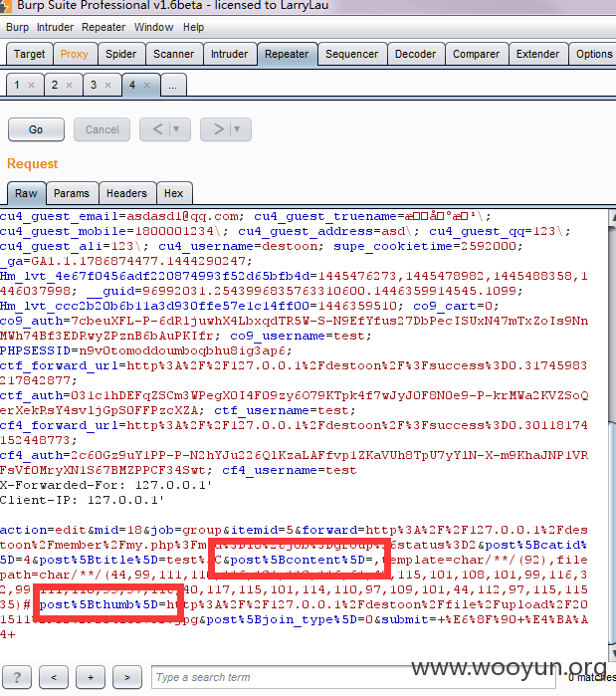The image size is (616, 696).
Task: Open the Intruder menu
Action: [55, 28]
